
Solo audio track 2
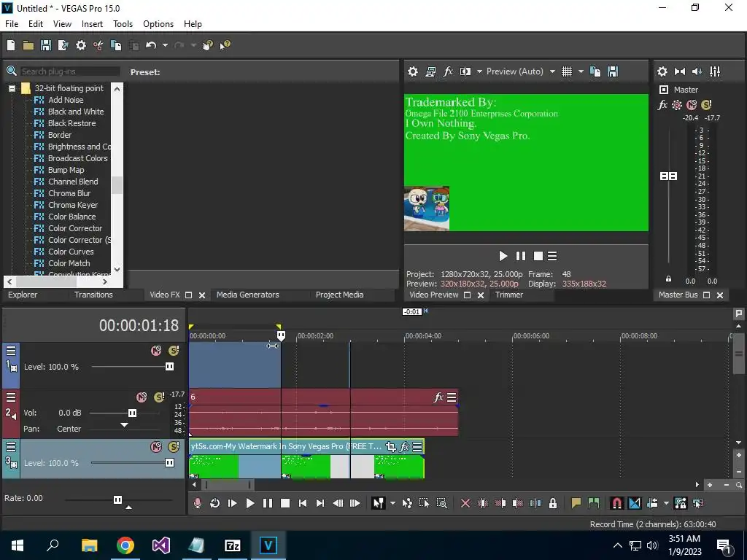tap(159, 397)
